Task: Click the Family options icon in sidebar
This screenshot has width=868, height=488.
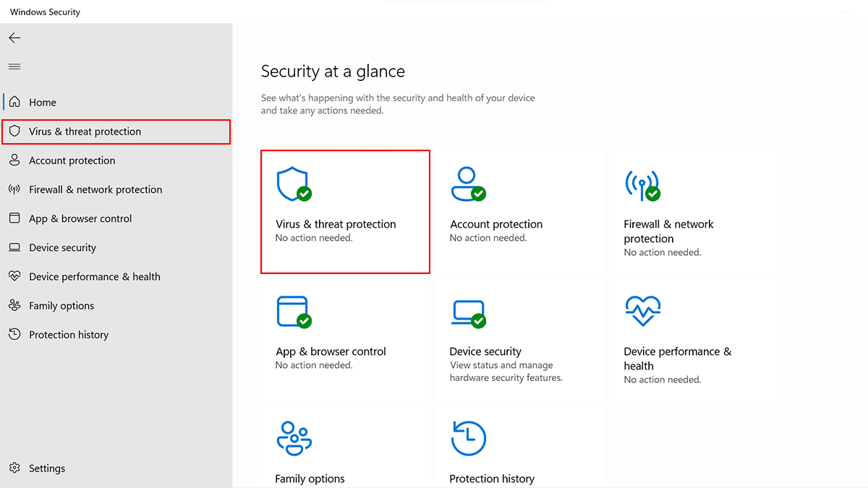Action: click(x=14, y=306)
